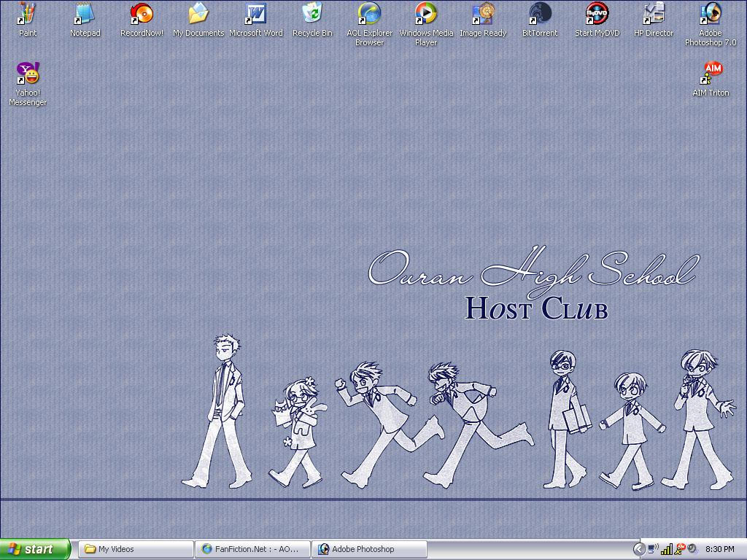The height and width of the screenshot is (560, 747).
Task: Select the "BitTorrent" label text
Action: [540, 33]
